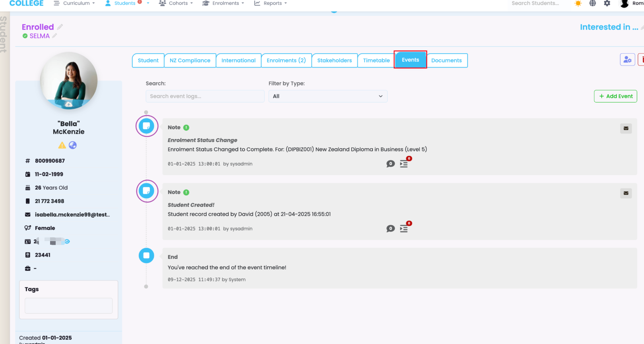This screenshot has height=344, width=644.
Task: Click the yellow warning triangle under student name
Action: click(x=62, y=145)
